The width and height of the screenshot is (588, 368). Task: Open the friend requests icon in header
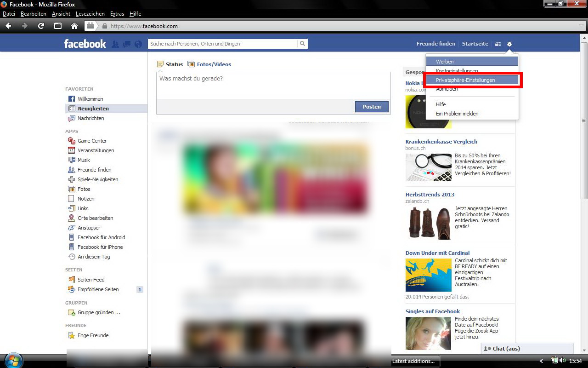coord(115,44)
